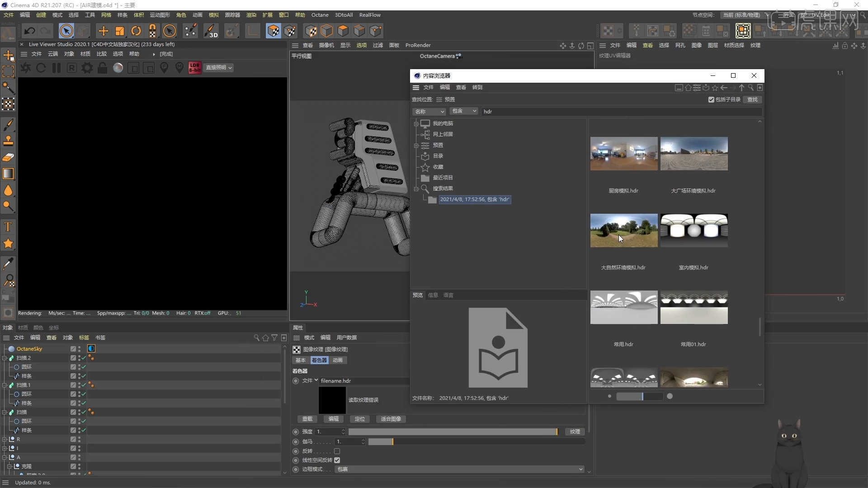Click the 查找 button in the content browser
Image resolution: width=868 pixels, height=488 pixels.
tap(752, 99)
